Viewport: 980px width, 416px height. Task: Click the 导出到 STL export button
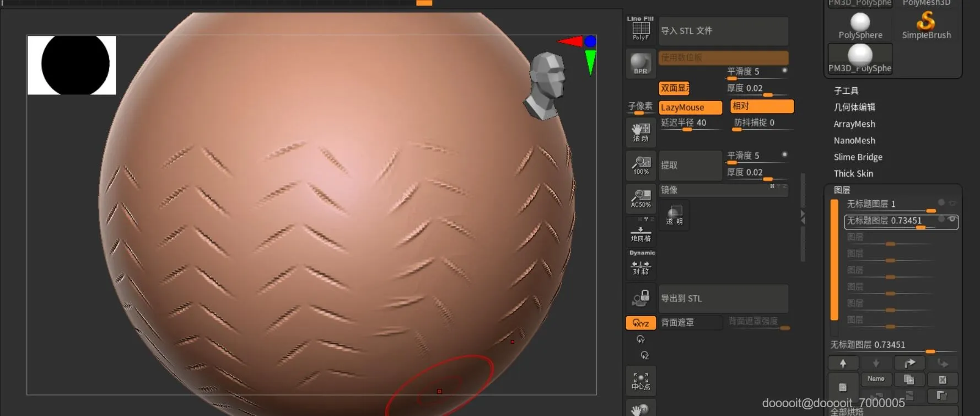[724, 298]
